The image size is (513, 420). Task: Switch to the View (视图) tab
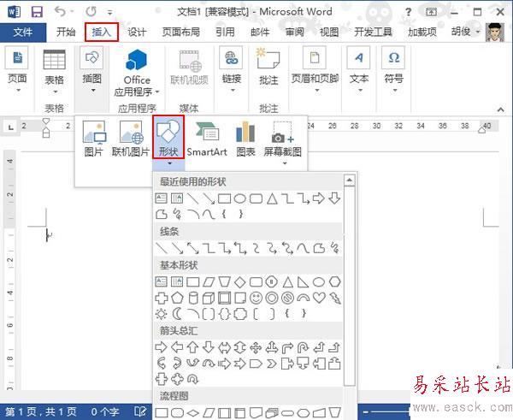329,33
